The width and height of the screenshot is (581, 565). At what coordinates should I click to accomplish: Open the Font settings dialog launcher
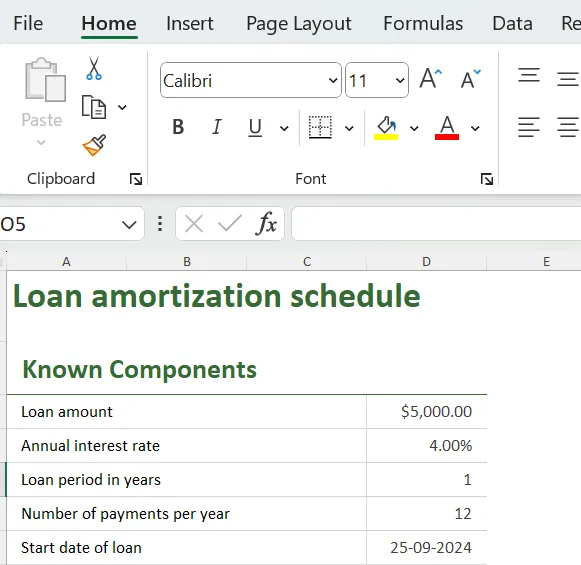coord(487,179)
